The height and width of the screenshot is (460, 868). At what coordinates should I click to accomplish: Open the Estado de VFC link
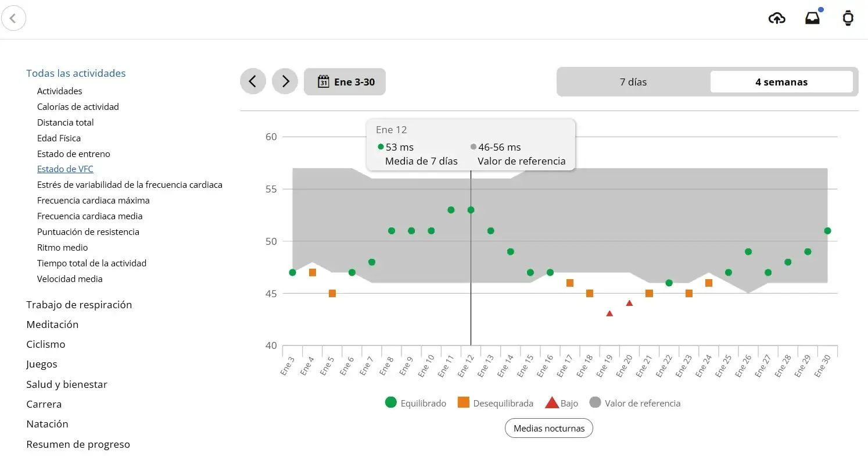click(x=65, y=169)
